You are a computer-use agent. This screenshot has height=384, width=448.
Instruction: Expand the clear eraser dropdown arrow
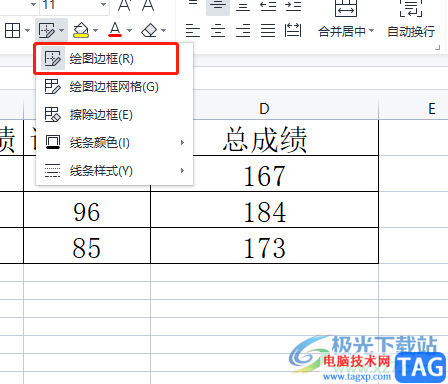(x=163, y=31)
